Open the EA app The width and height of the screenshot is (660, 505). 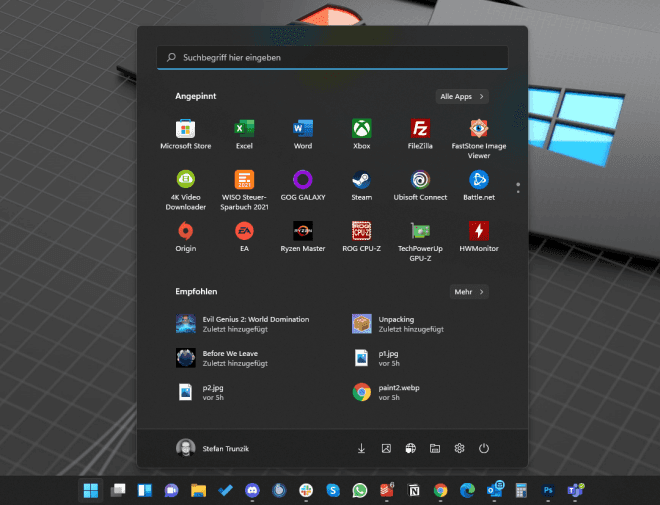pyautogui.click(x=244, y=237)
